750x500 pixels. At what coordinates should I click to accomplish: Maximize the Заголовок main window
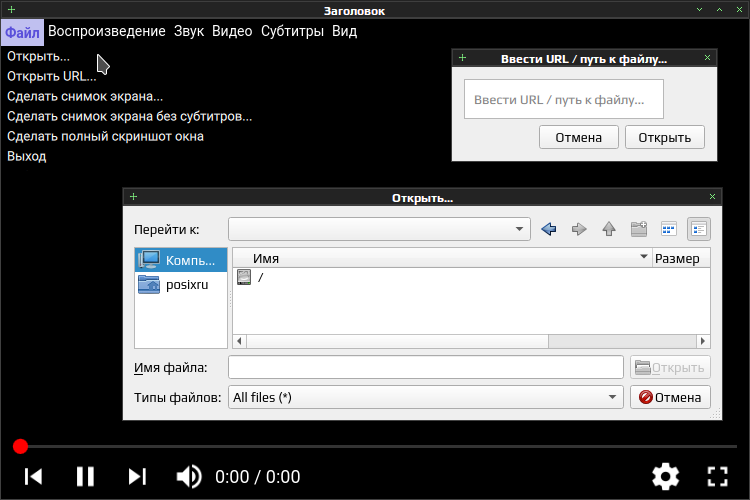pos(719,10)
